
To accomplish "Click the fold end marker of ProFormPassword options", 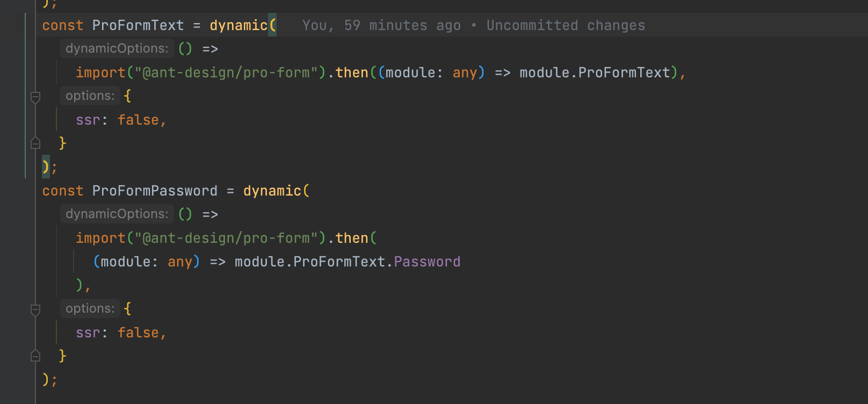I will [35, 356].
